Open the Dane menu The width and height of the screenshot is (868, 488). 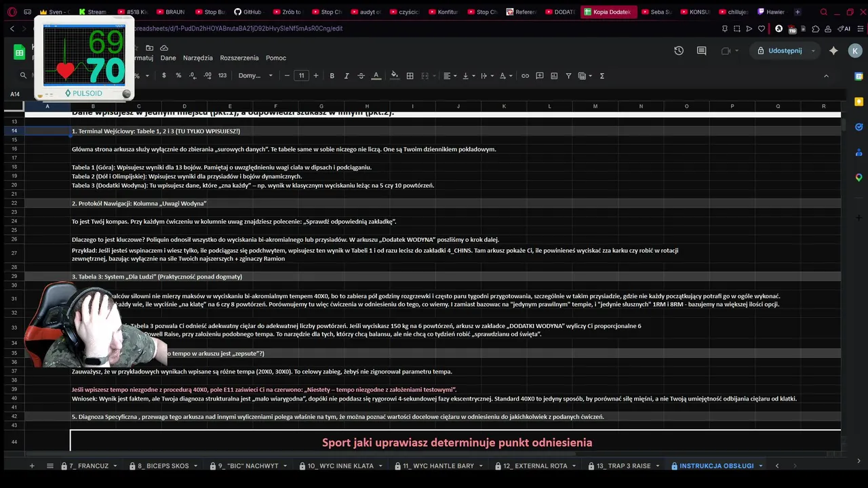tap(168, 58)
